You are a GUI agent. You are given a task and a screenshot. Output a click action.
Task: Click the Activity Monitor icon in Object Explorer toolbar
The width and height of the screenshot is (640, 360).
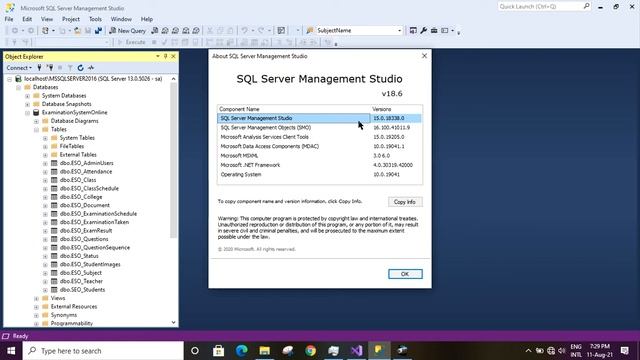[x=91, y=68]
